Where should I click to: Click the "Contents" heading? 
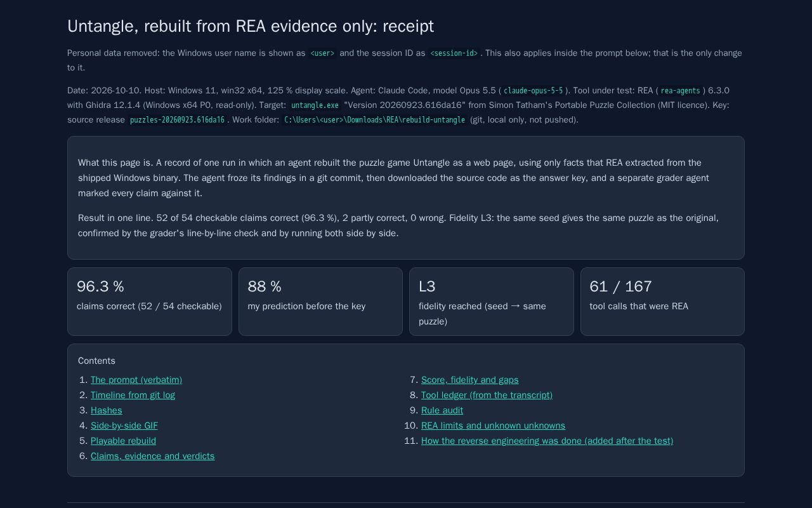96,361
